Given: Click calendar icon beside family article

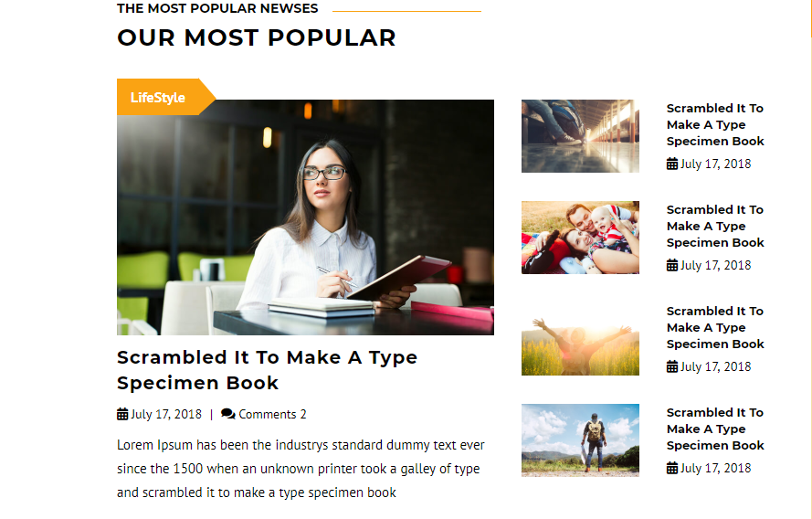Looking at the screenshot, I should [672, 265].
